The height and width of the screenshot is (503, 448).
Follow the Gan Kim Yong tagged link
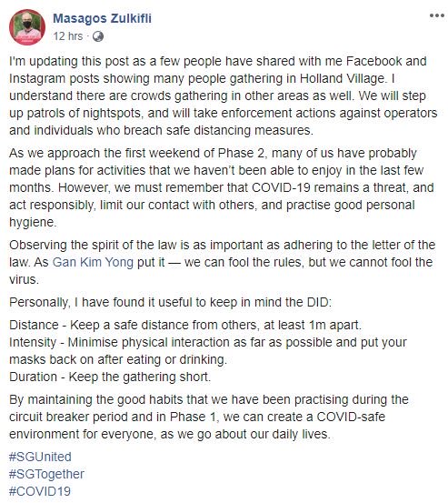93,262
